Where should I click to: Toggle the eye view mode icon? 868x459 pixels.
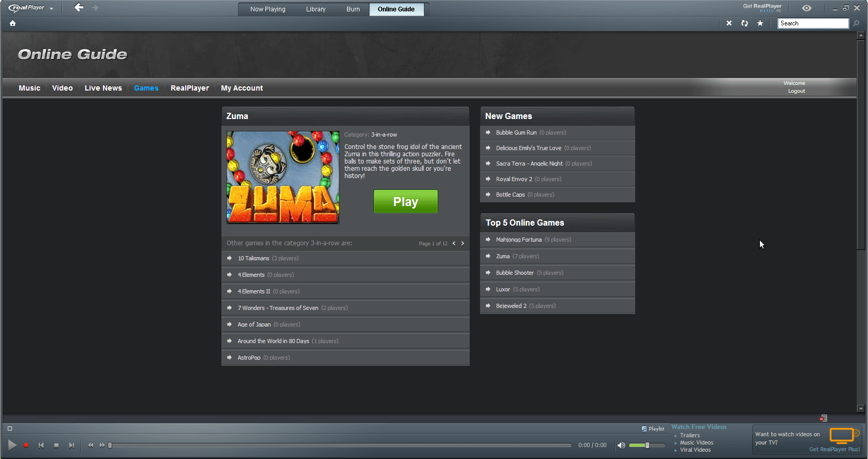pos(806,8)
